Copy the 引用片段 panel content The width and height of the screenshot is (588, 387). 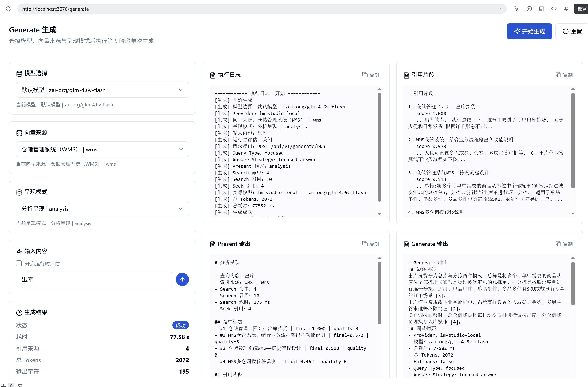(x=564, y=75)
